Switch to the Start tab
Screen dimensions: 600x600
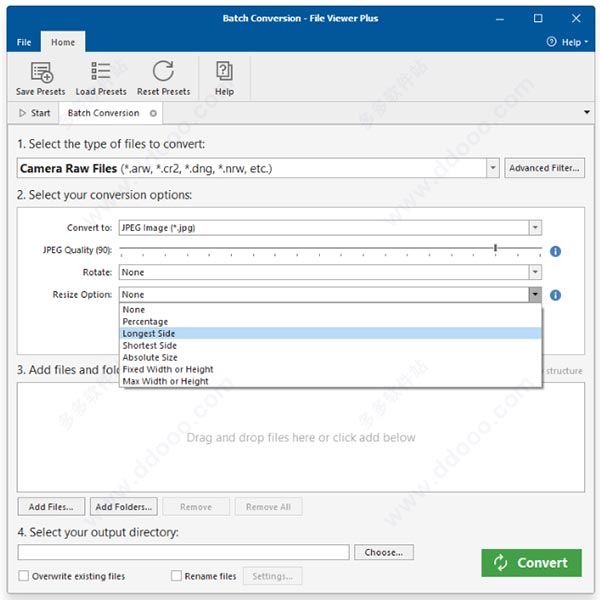tap(35, 113)
